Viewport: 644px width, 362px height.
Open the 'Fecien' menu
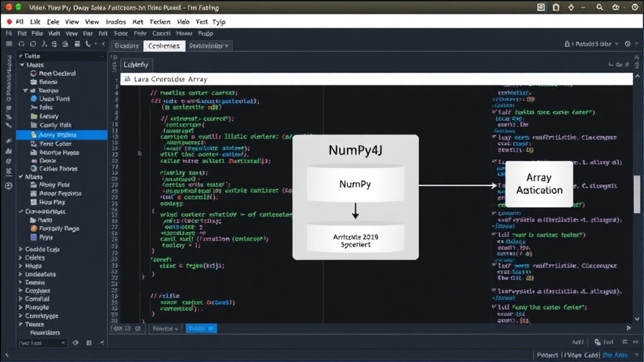pyautogui.click(x=160, y=22)
